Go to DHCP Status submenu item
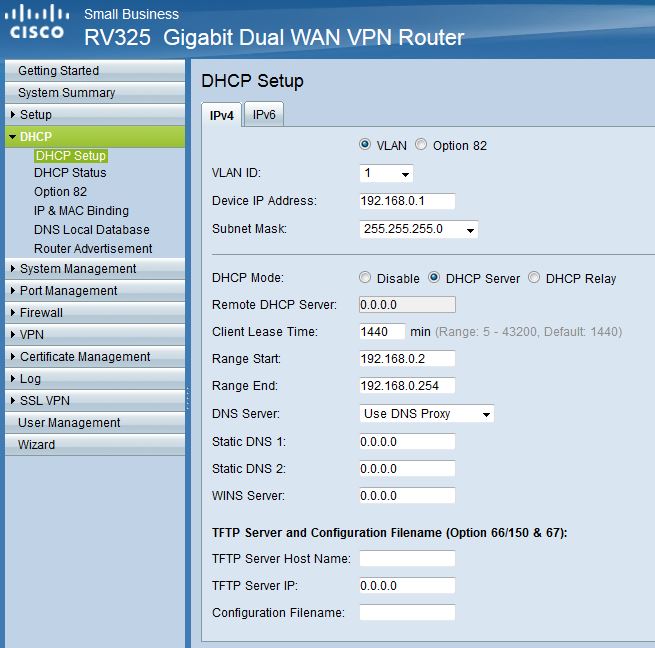This screenshot has height=648, width=655. pyautogui.click(x=70, y=173)
